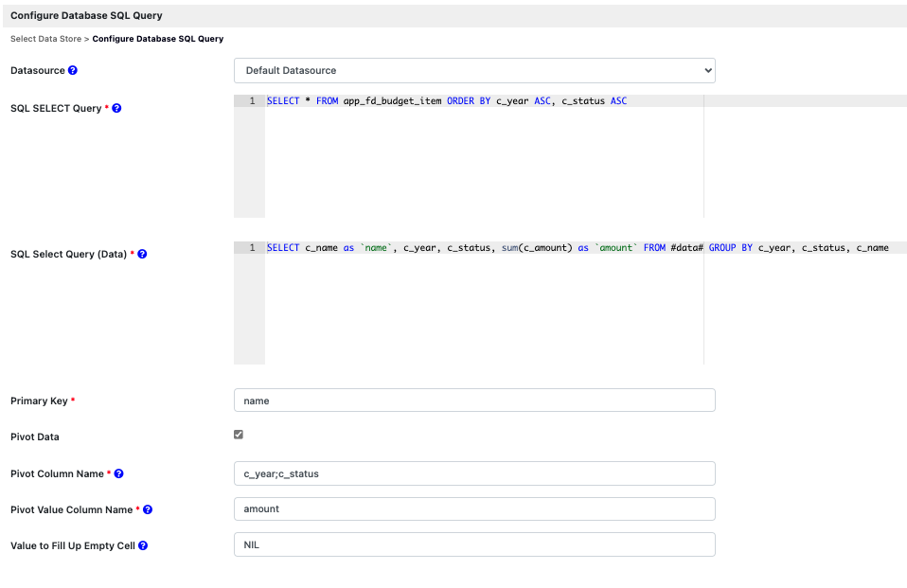The image size is (907, 588).
Task: Click the field containing NIL
Action: point(474,545)
